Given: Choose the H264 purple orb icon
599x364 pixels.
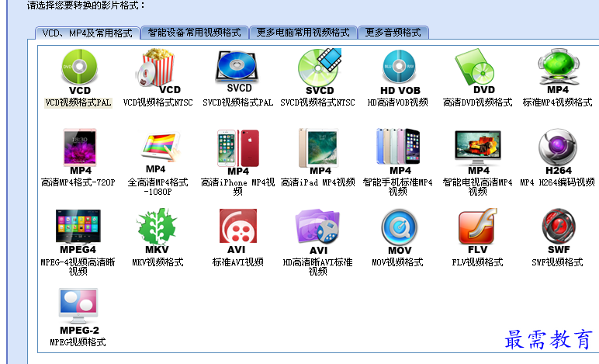Looking at the screenshot, I should (x=558, y=152).
